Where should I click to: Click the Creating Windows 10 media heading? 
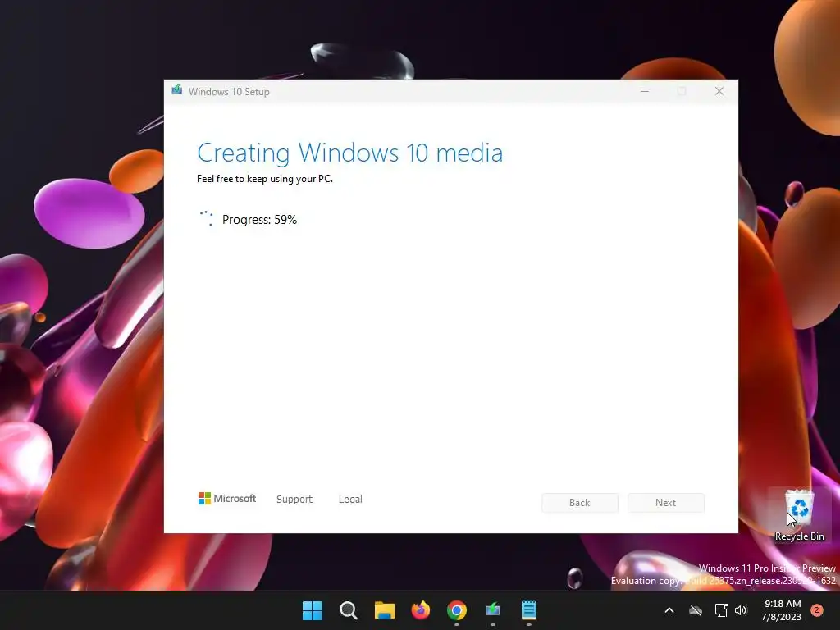point(349,153)
